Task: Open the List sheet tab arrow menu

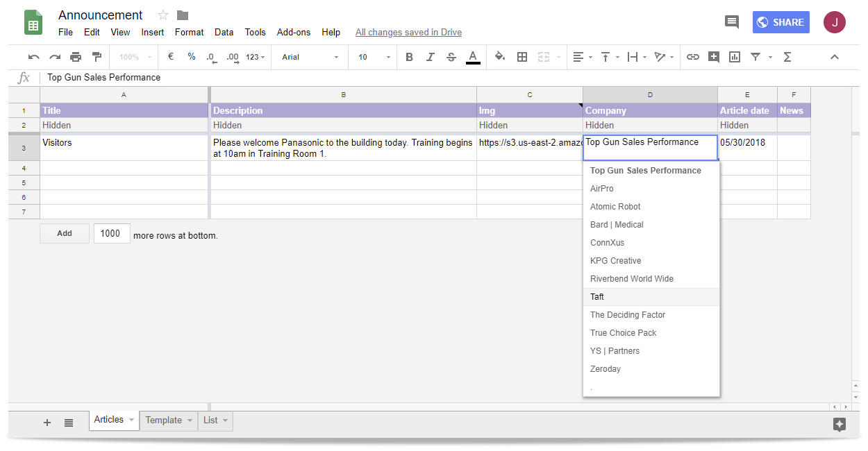Action: [x=225, y=420]
